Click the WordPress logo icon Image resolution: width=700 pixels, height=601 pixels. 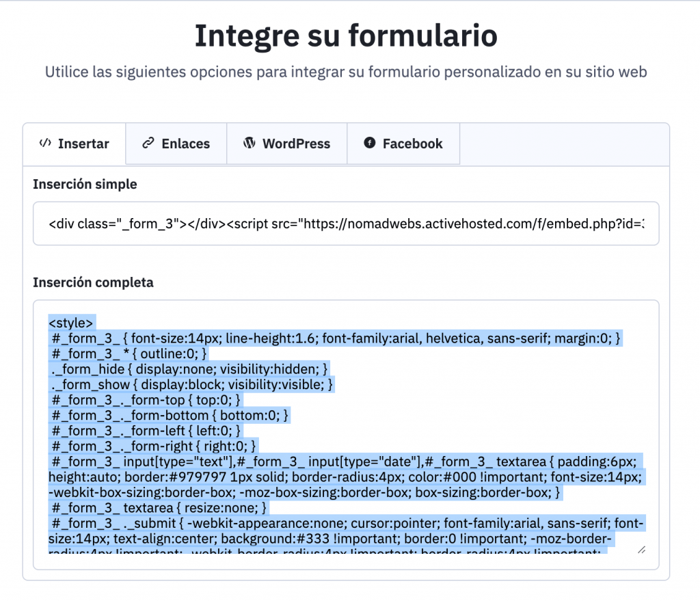point(249,143)
